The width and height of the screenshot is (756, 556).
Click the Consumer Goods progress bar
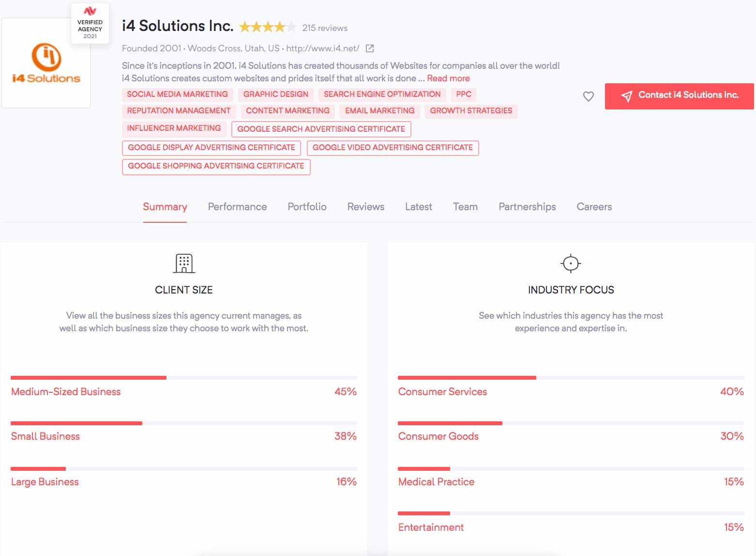pos(571,423)
